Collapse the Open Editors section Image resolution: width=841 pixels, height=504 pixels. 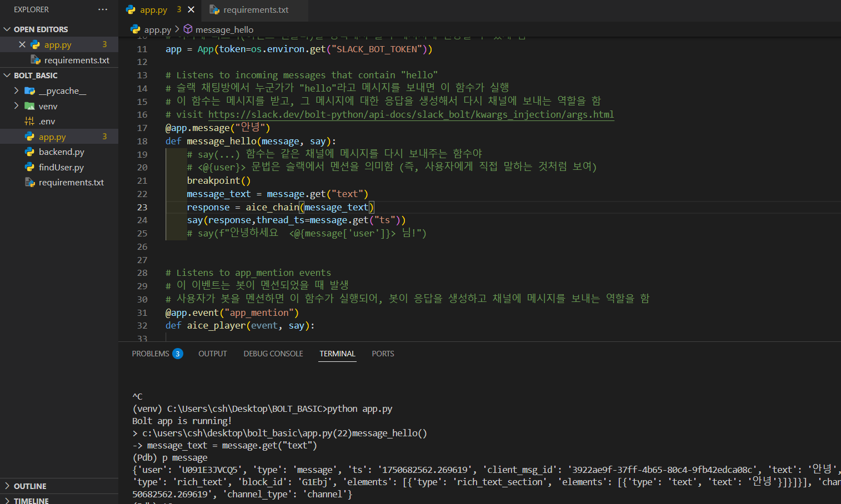tap(7, 29)
